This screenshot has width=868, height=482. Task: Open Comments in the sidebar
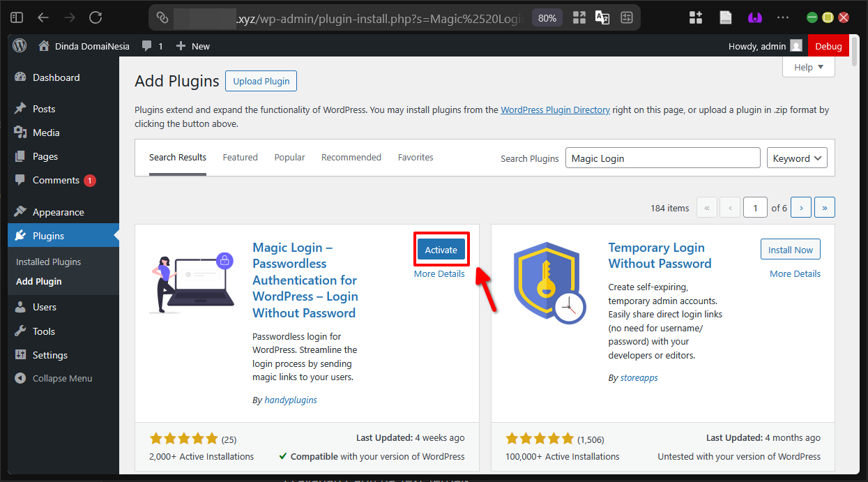pos(63,180)
